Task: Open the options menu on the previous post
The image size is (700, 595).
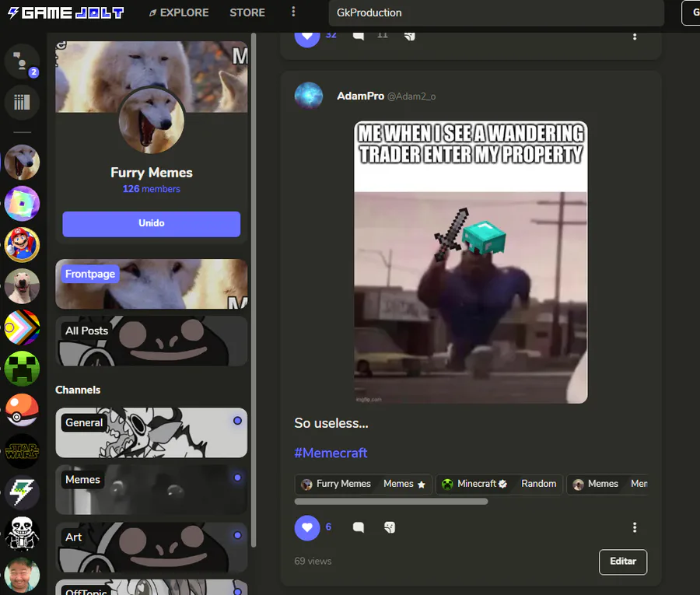Action: click(x=635, y=37)
